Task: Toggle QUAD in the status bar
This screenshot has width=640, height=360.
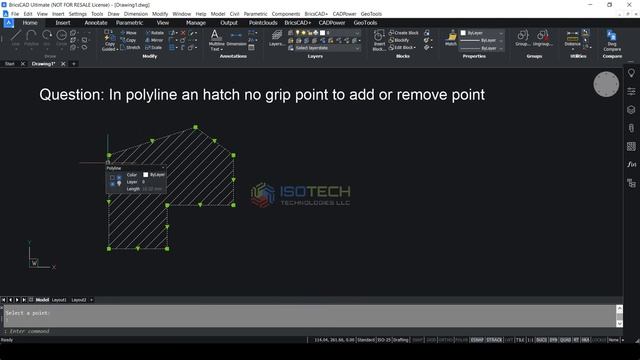Action: (565, 340)
